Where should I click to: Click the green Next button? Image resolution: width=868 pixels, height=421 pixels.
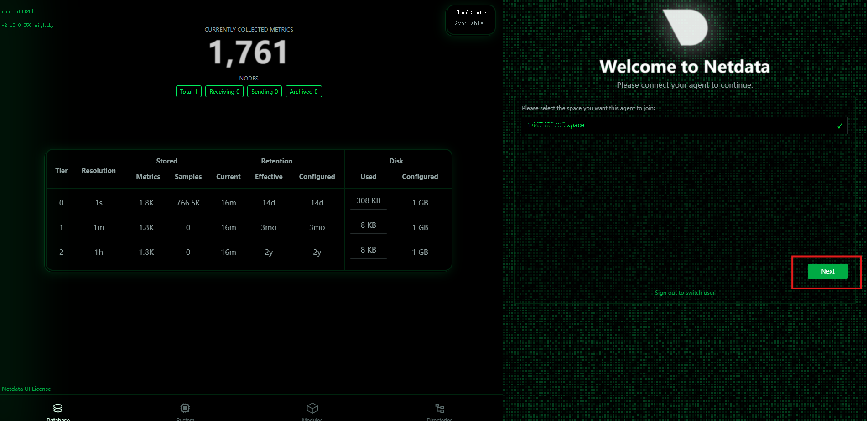pyautogui.click(x=827, y=271)
